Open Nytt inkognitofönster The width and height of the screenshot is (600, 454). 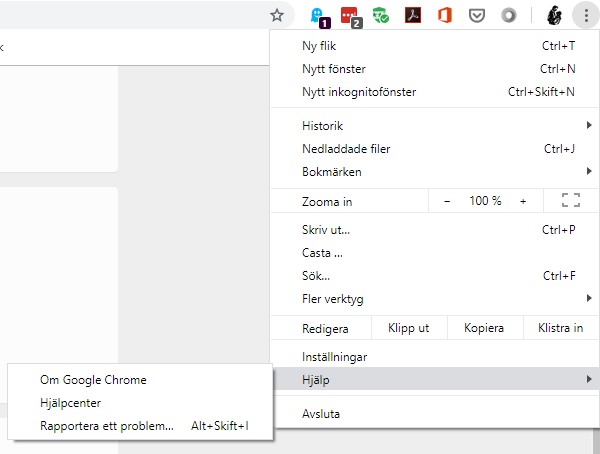coord(435,92)
